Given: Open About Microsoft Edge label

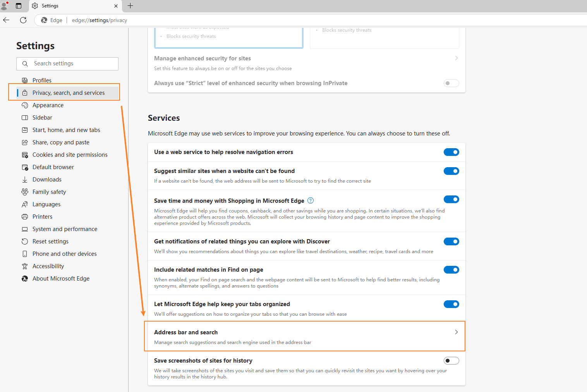Looking at the screenshot, I should click(61, 279).
